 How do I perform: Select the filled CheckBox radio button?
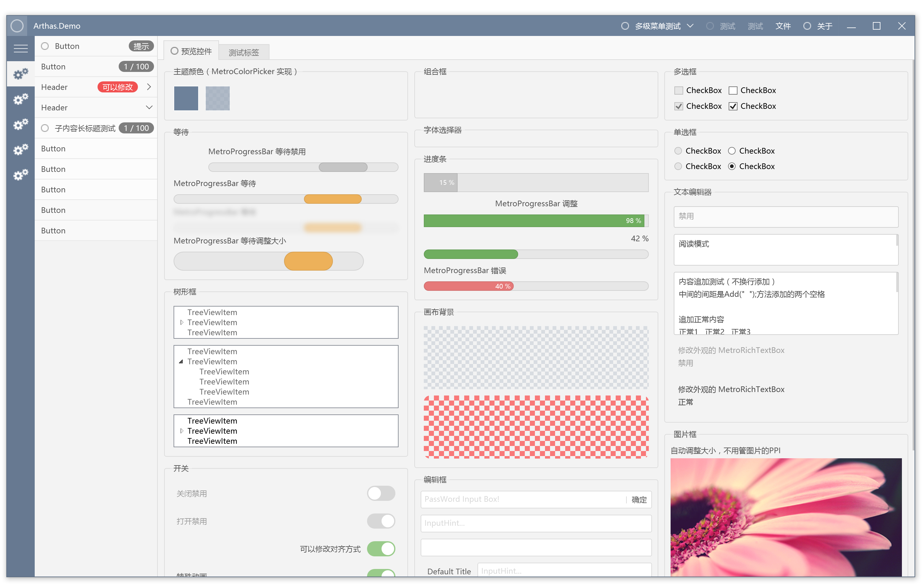pyautogui.click(x=731, y=167)
